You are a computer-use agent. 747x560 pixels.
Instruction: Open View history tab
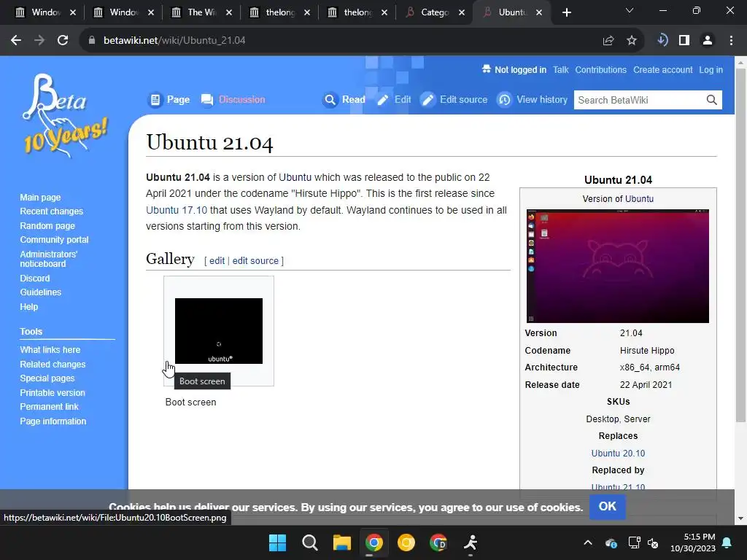532,99
